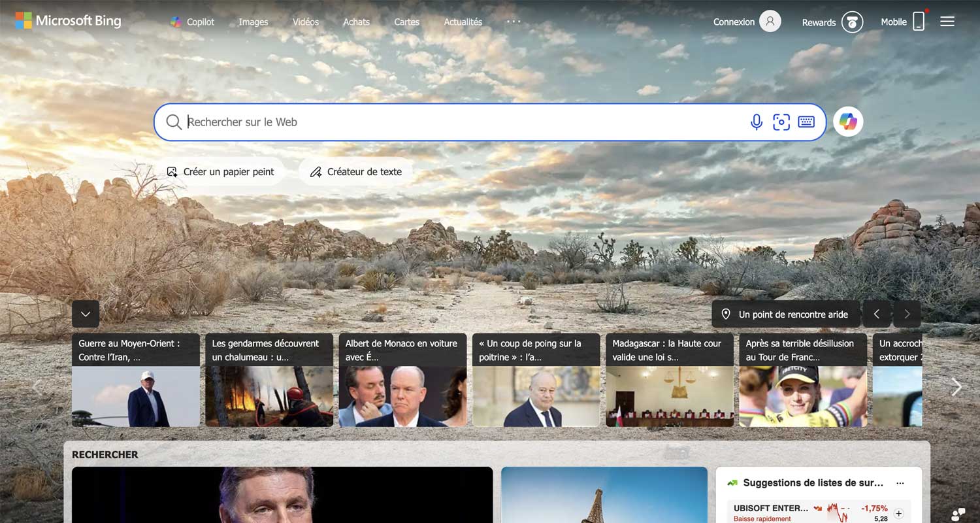Image resolution: width=980 pixels, height=523 pixels.
Task: Click the location pin icon
Action: pyautogui.click(x=725, y=314)
